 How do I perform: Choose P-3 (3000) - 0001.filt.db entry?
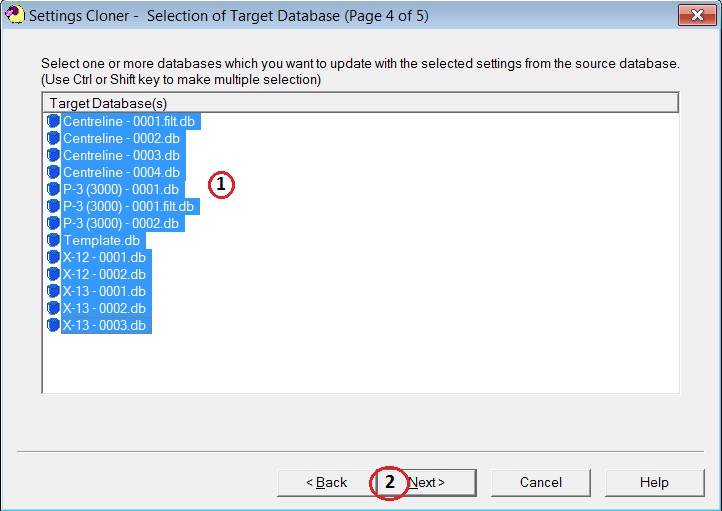click(128, 206)
